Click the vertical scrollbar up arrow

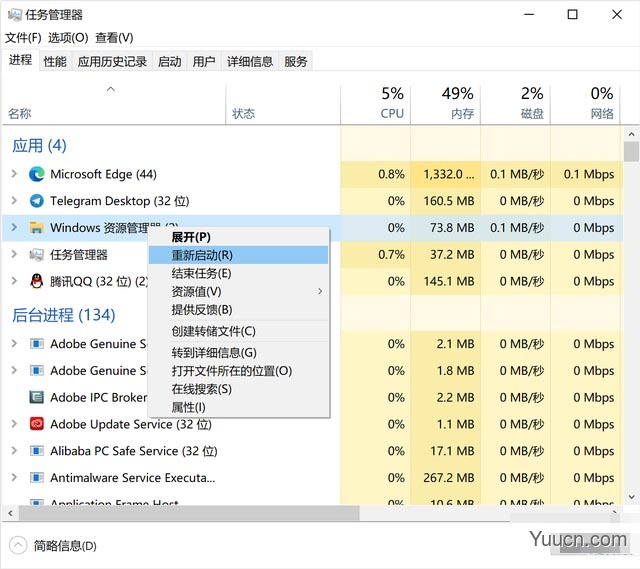pyautogui.click(x=631, y=134)
